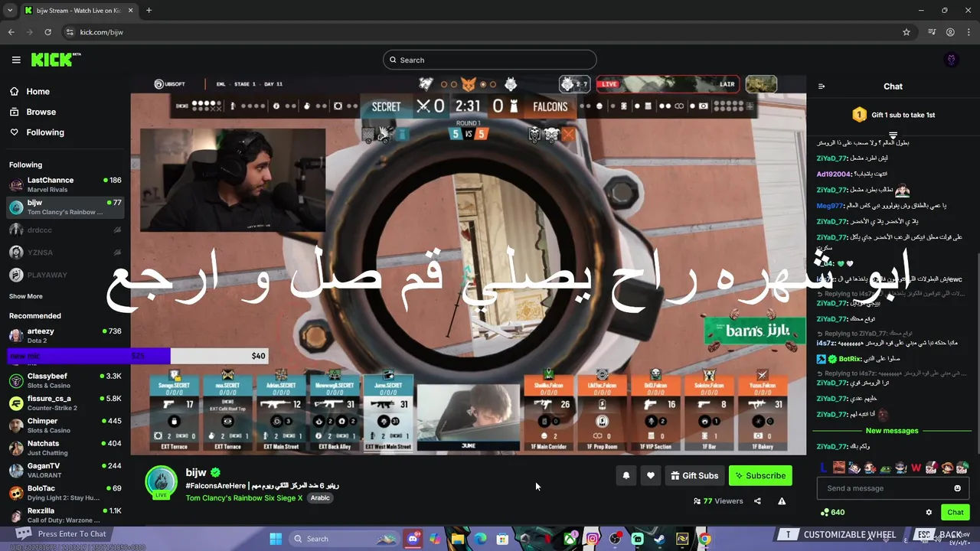Open the emoji picker in chat
The width and height of the screenshot is (980, 551).
point(957,488)
